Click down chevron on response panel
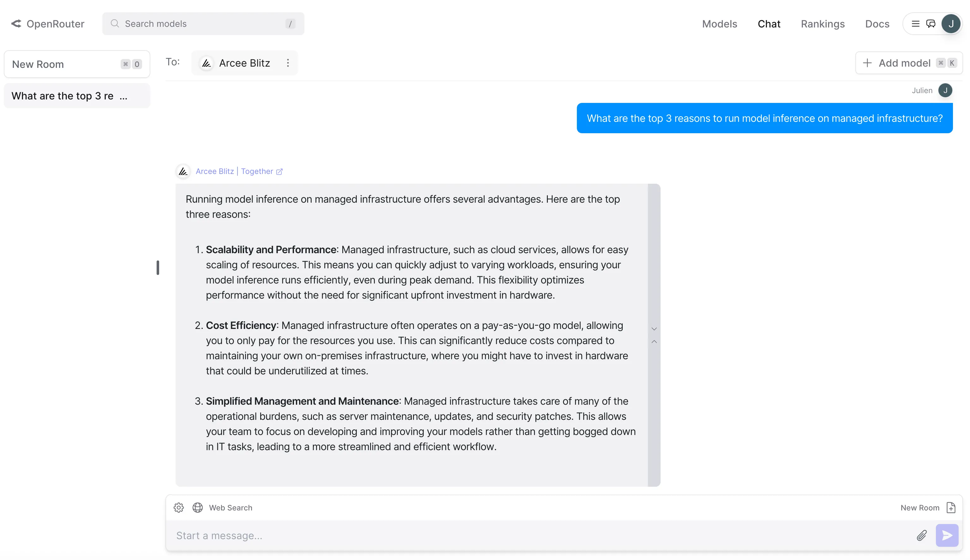This screenshot has width=970, height=560. pyautogui.click(x=654, y=329)
